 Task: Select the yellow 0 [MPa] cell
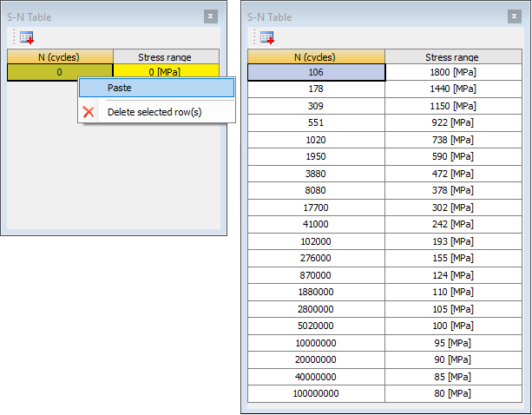click(x=167, y=70)
